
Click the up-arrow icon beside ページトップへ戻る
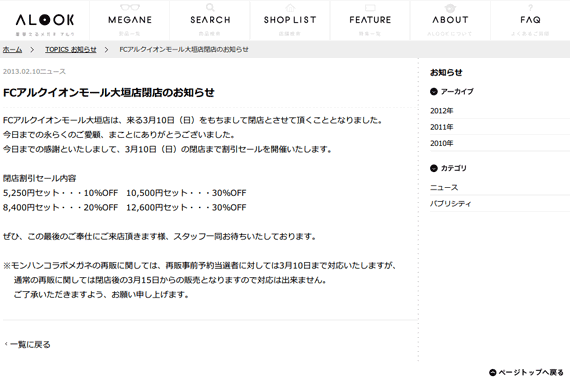493,372
